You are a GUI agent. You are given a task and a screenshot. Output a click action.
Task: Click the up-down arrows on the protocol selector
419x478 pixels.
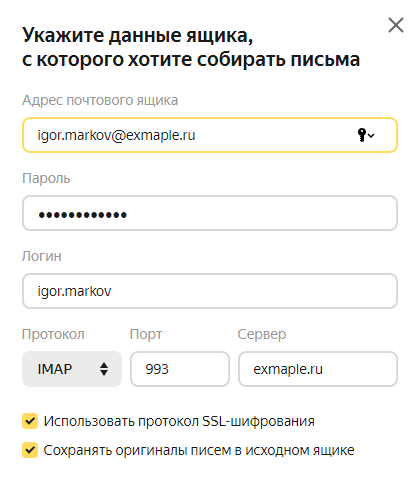[104, 369]
